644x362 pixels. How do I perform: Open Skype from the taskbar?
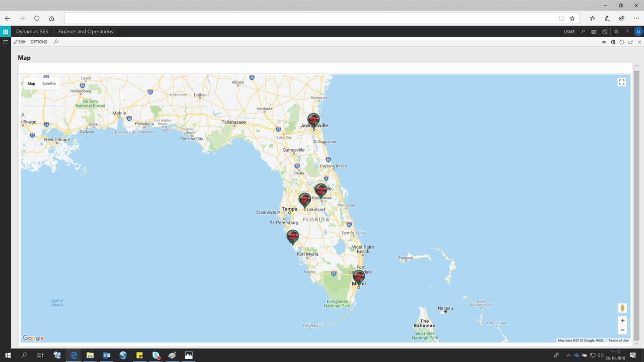click(x=156, y=355)
